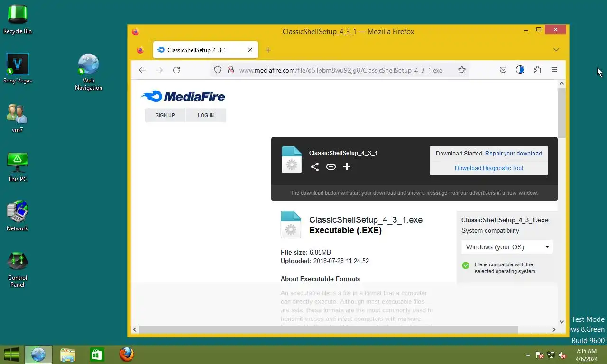Click the insecure connection padlock icon
The image size is (607, 364).
[231, 70]
